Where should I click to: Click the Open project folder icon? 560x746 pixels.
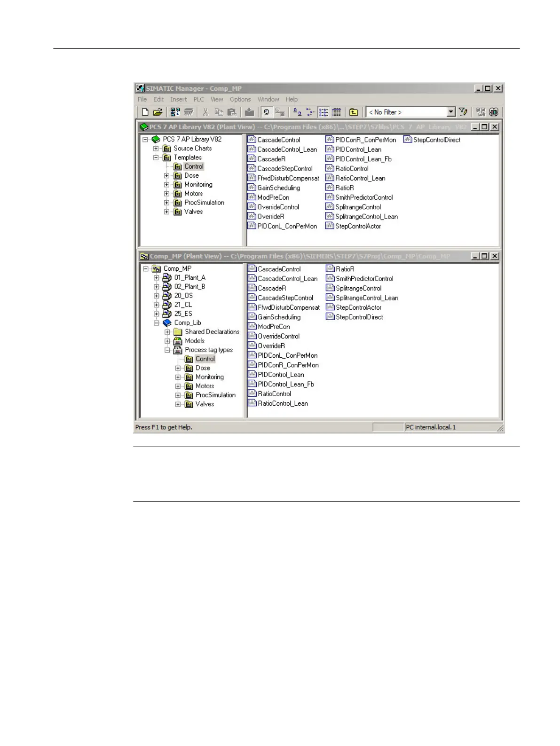click(x=158, y=112)
